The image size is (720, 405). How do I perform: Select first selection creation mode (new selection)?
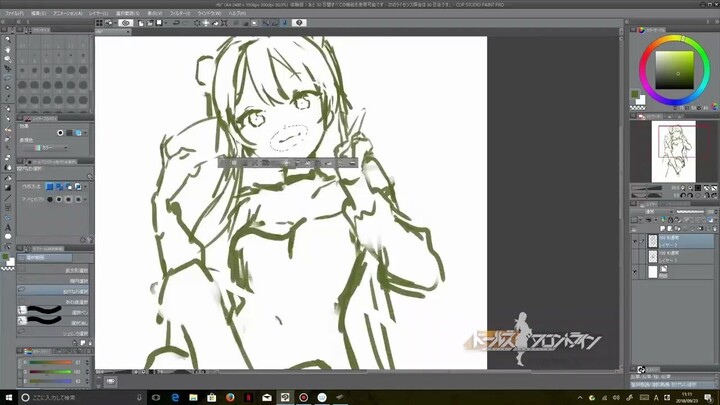tap(50, 186)
